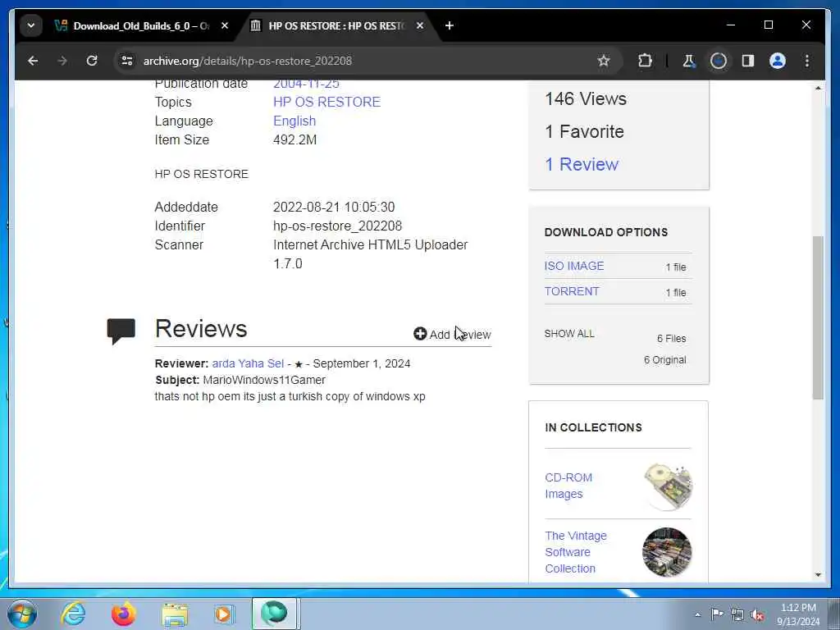Open the CD-ROM Images collection link
This screenshot has width=840, height=630.
pos(568,486)
